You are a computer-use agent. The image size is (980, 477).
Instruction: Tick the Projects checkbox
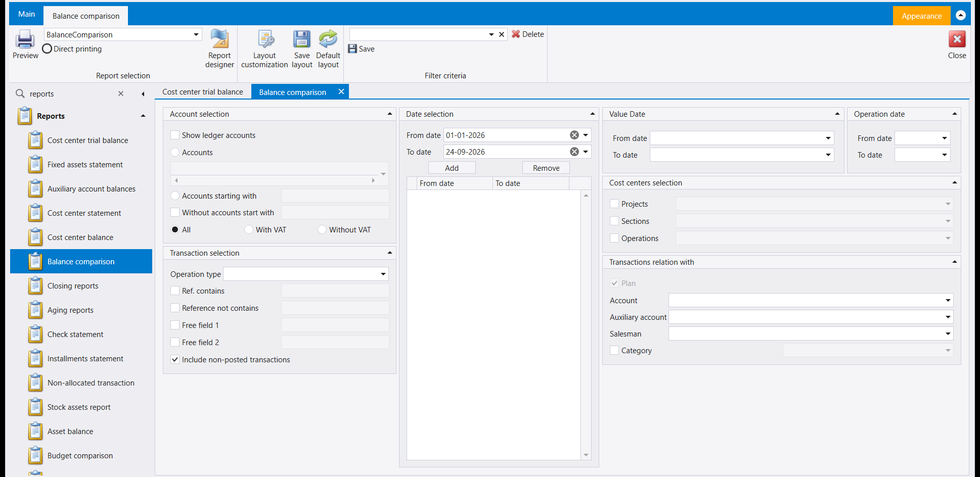click(x=614, y=204)
